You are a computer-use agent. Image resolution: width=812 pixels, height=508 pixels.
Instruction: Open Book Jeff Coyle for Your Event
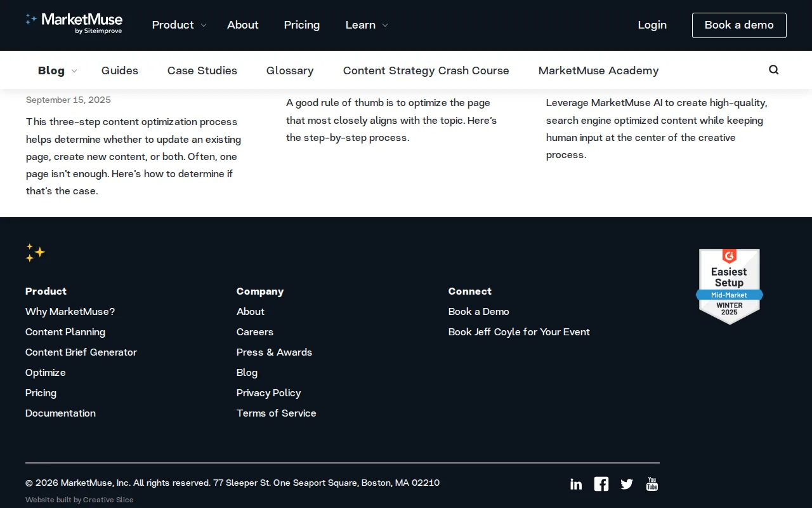click(x=519, y=331)
